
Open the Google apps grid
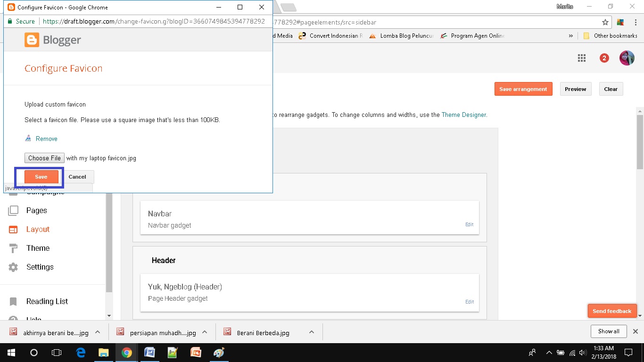[x=582, y=58]
